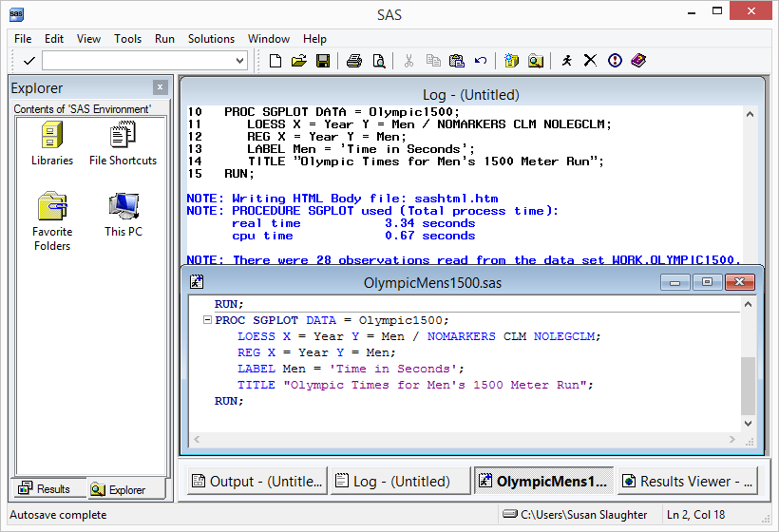Click the Print Preview icon
The image size is (779, 532).
click(378, 61)
